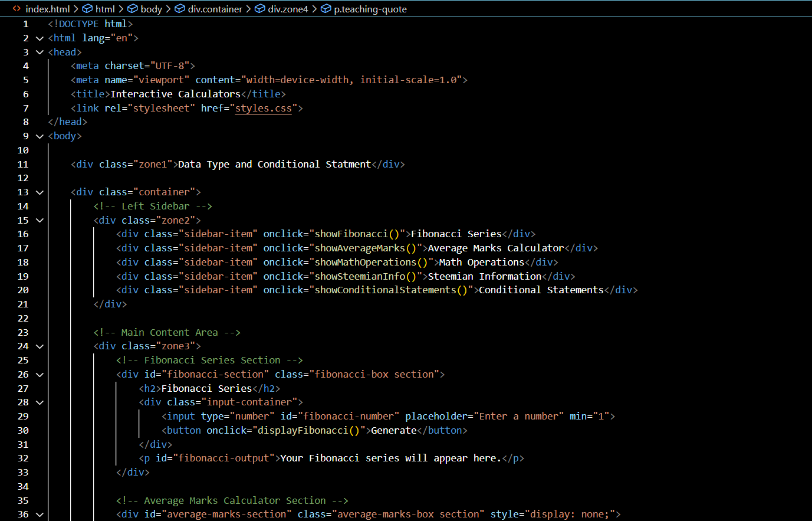Fold the average-marks-section div on line 36
Screen dimensions: 812x521
coord(40,515)
